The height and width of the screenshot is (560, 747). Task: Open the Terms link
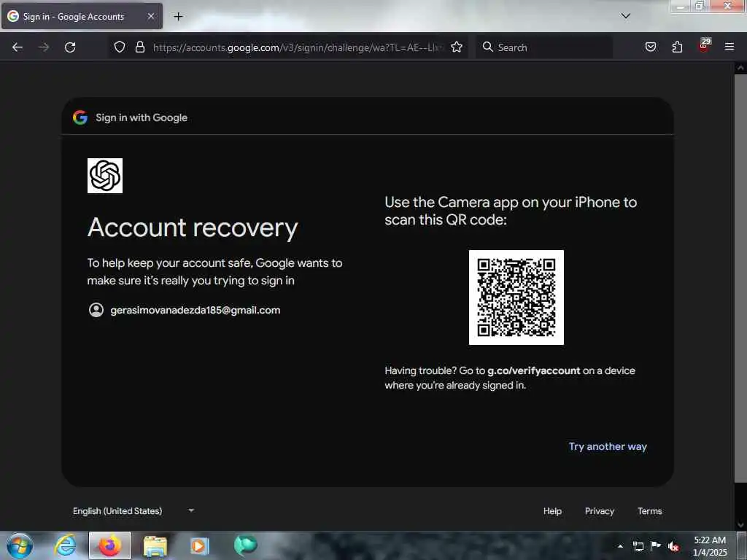pyautogui.click(x=650, y=511)
